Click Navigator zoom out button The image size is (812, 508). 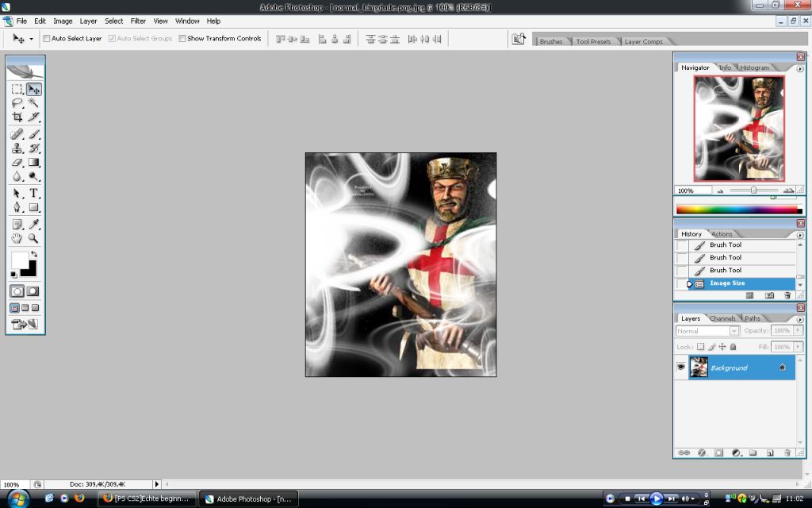[x=720, y=190]
